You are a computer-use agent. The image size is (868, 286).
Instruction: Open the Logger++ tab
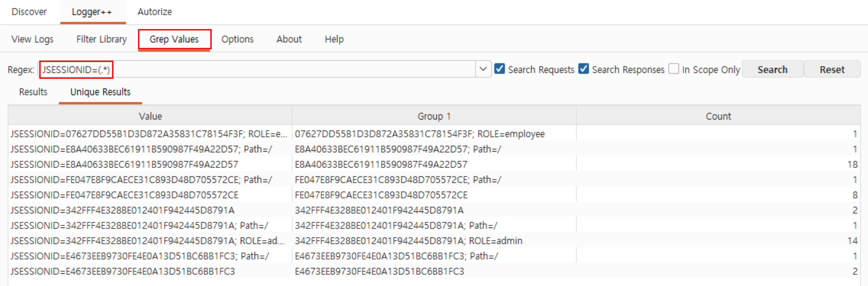point(92,12)
